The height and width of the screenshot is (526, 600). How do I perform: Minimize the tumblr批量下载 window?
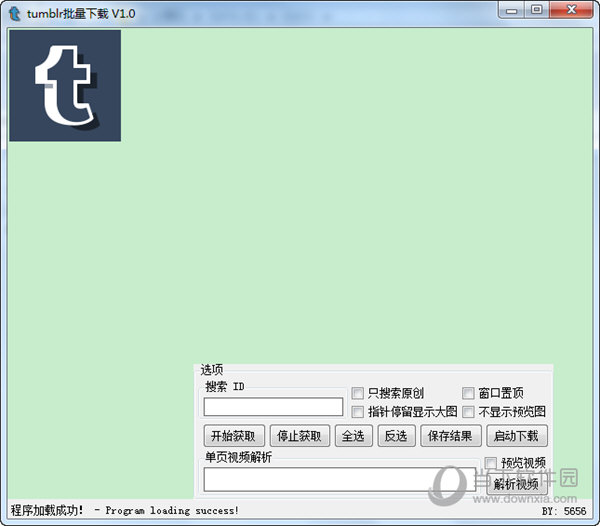(512, 10)
